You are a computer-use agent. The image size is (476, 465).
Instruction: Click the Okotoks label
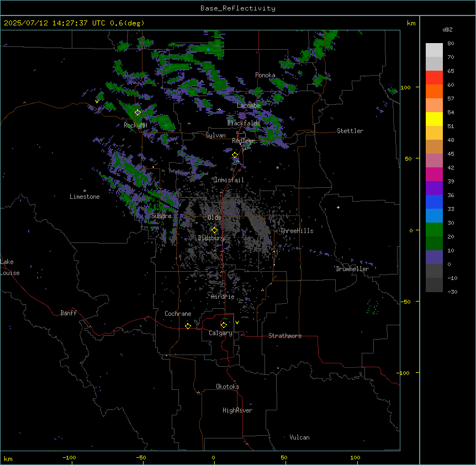coord(228,387)
